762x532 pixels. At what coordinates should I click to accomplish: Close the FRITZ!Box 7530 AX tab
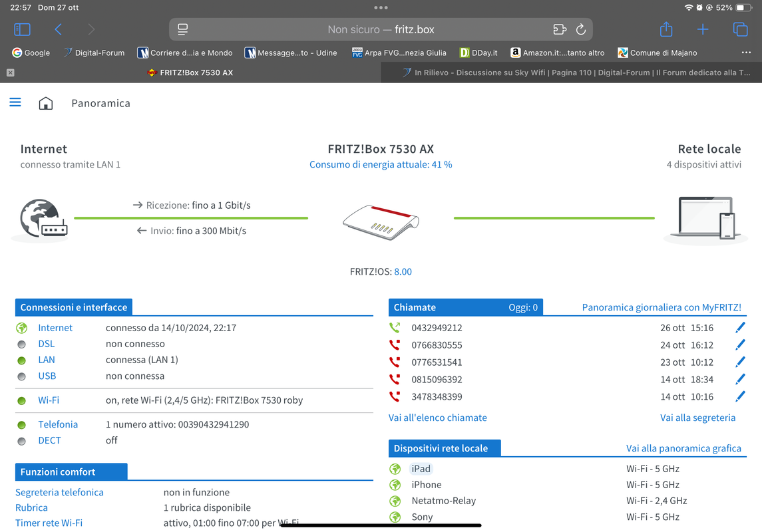pos(10,72)
